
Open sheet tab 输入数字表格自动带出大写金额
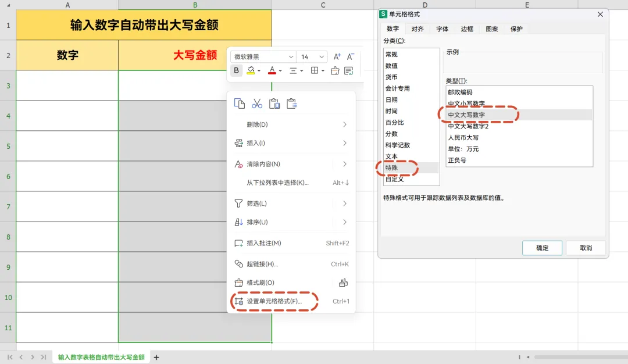coord(101,357)
